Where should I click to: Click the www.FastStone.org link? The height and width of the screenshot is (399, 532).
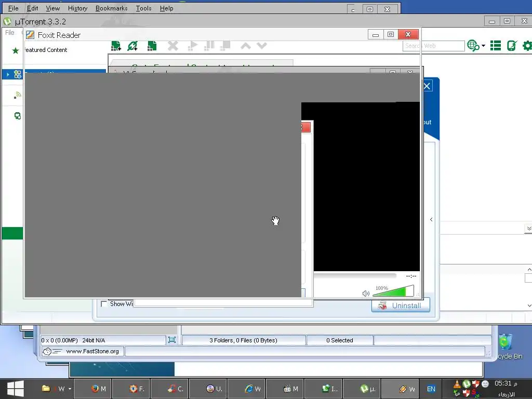[x=92, y=351]
